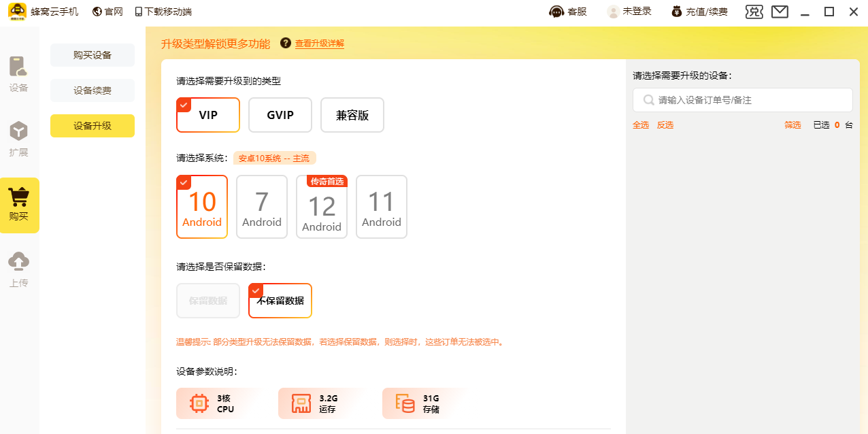Open the 购买设备 submenu
868x434 pixels.
[x=93, y=55]
